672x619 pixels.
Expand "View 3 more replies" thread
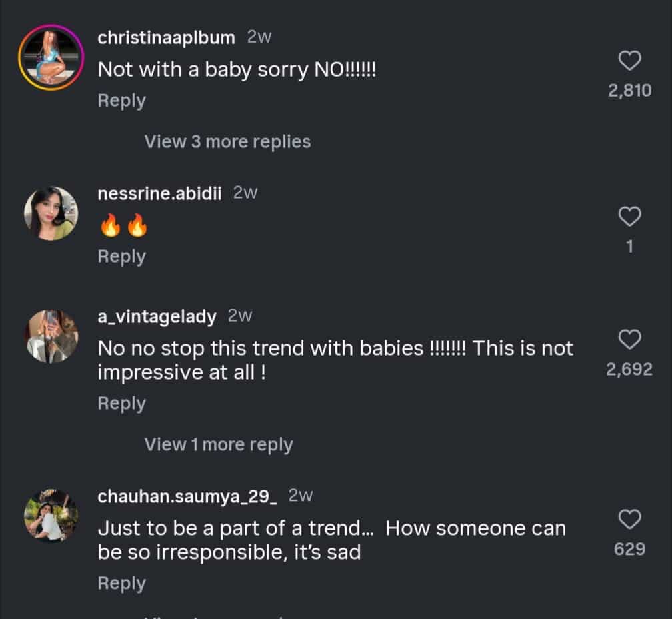(227, 142)
